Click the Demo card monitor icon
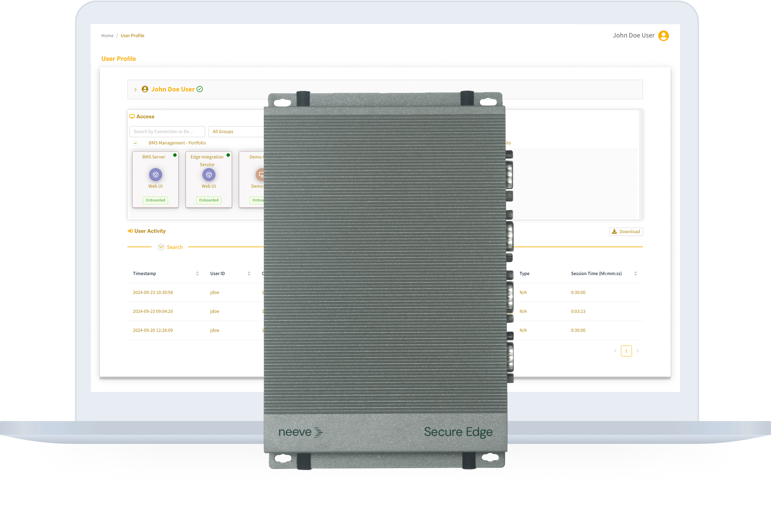 pyautogui.click(x=260, y=175)
